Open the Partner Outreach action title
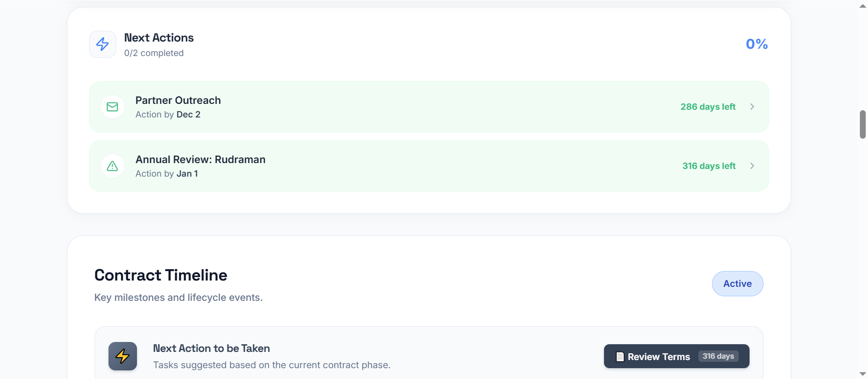 [178, 100]
